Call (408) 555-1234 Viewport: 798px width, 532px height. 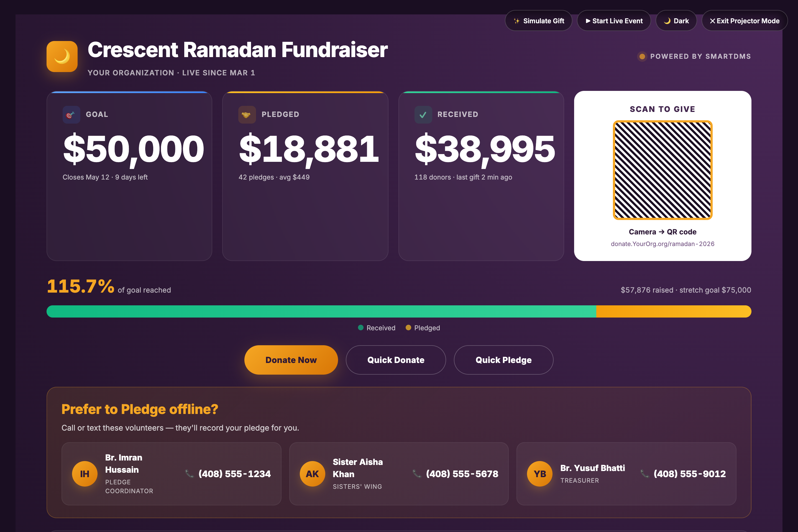coord(234,474)
